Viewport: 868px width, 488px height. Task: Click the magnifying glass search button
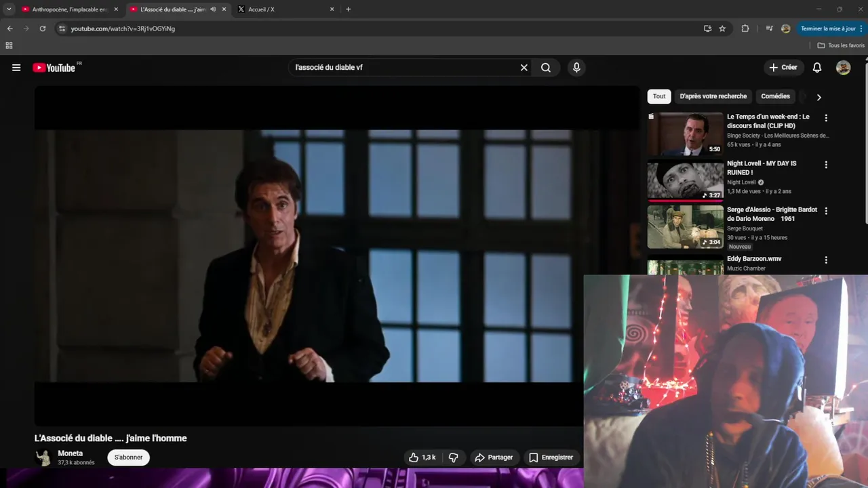(x=546, y=68)
